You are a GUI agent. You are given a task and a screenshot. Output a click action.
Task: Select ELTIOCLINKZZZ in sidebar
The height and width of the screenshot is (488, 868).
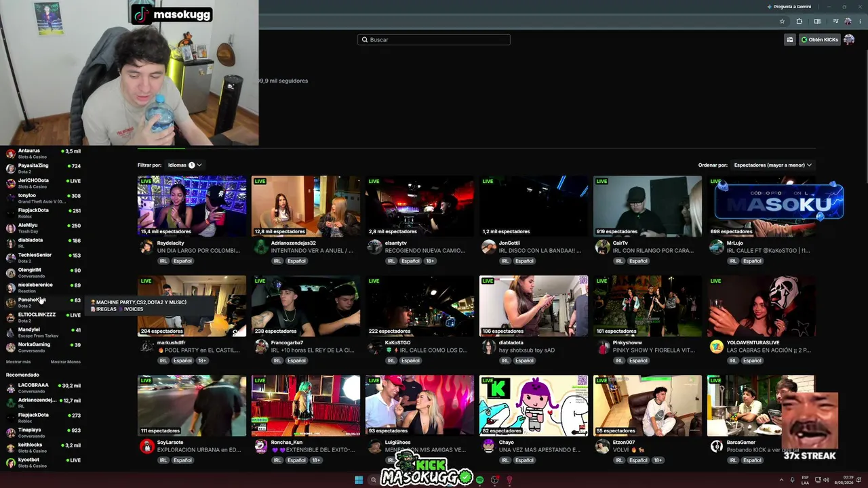click(x=43, y=317)
